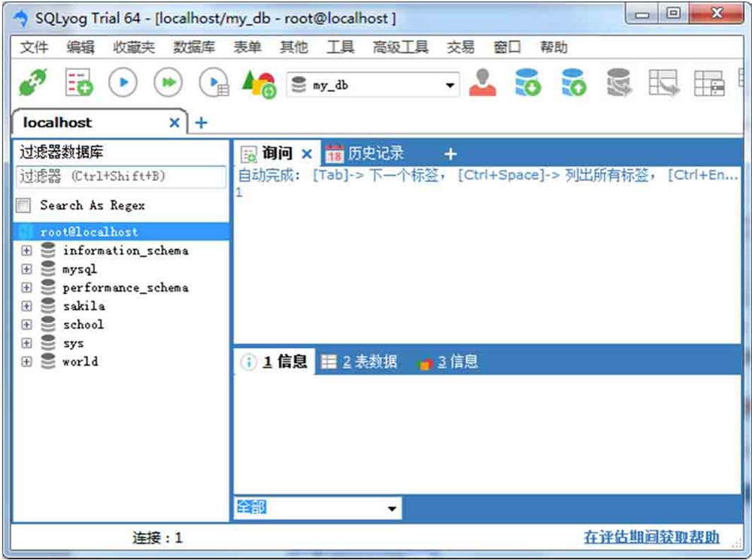The image size is (752, 560).
Task: Expand the sys tree node
Action: click(x=27, y=343)
